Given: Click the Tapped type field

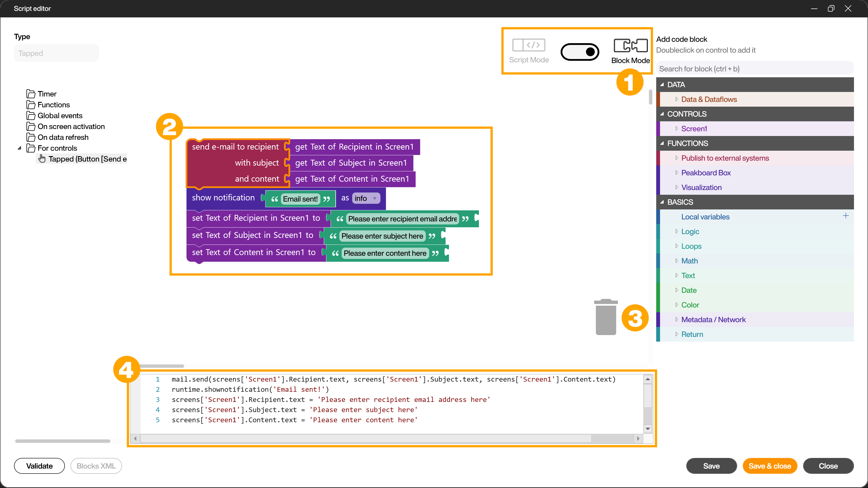Looking at the screenshot, I should click(56, 53).
